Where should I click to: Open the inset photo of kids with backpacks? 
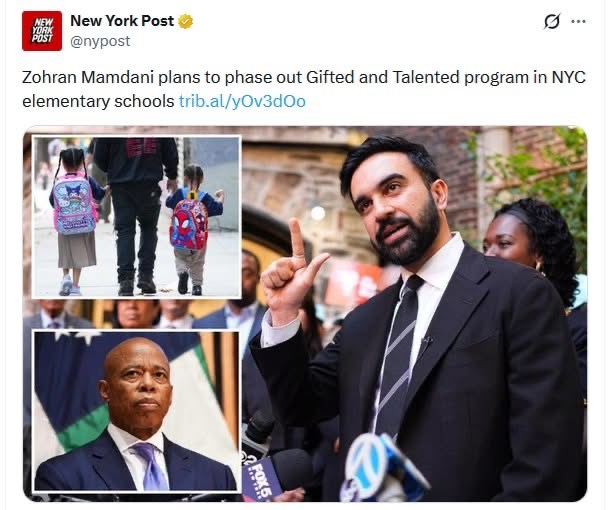point(136,217)
